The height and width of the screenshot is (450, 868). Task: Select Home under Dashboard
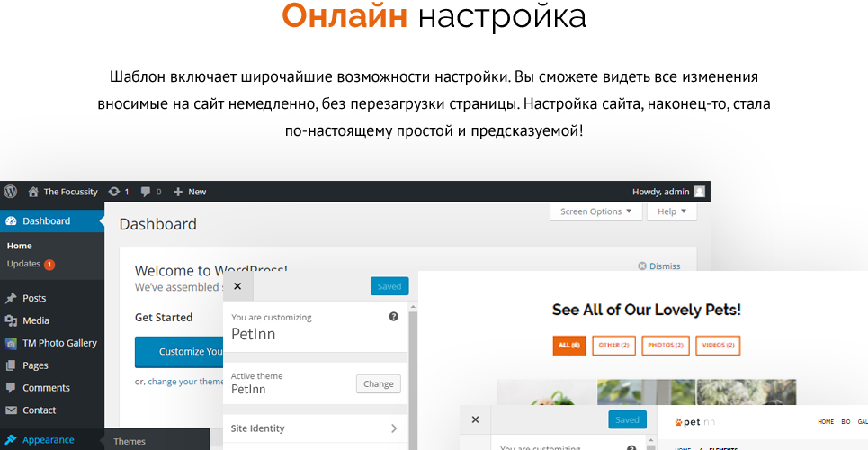(x=20, y=246)
